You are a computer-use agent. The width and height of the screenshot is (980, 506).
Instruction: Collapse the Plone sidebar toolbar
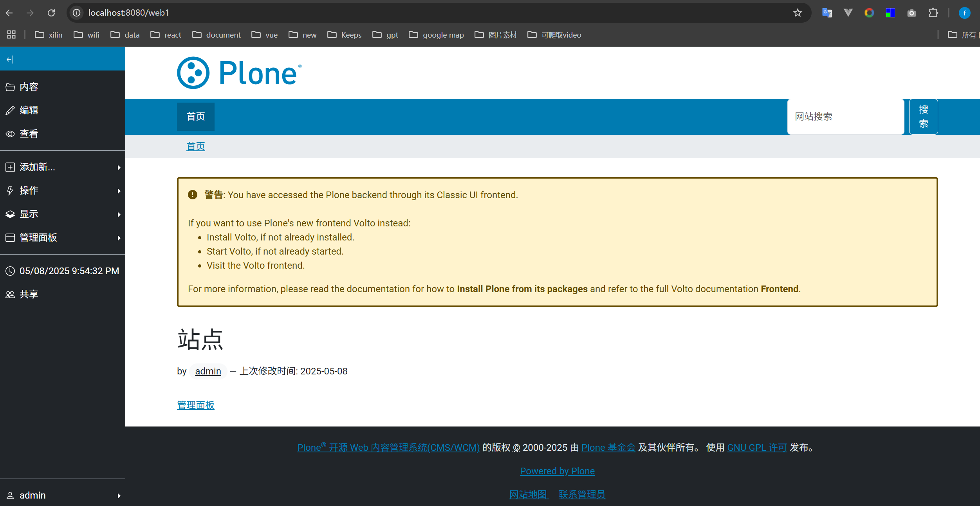[10, 60]
